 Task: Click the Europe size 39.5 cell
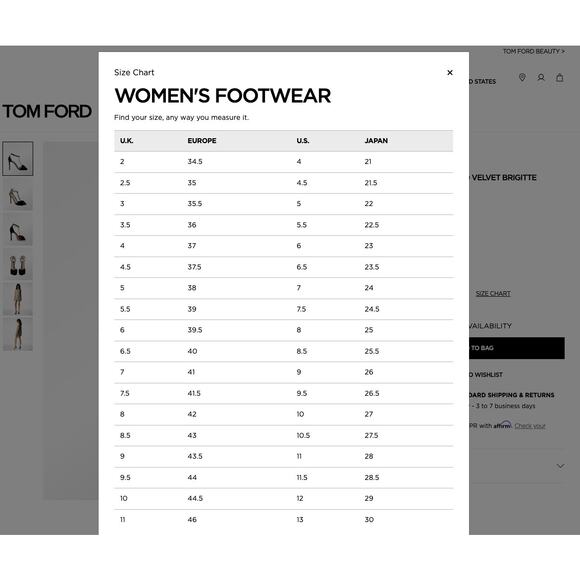[x=195, y=330]
